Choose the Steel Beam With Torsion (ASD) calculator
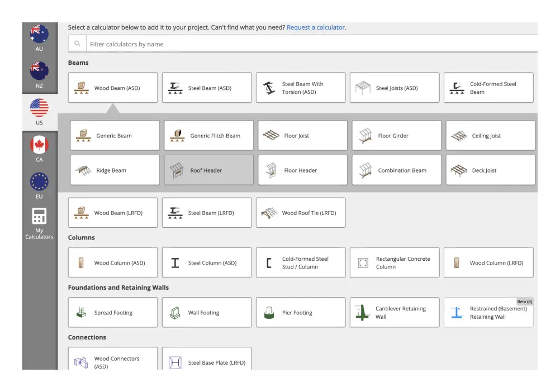 (x=301, y=88)
